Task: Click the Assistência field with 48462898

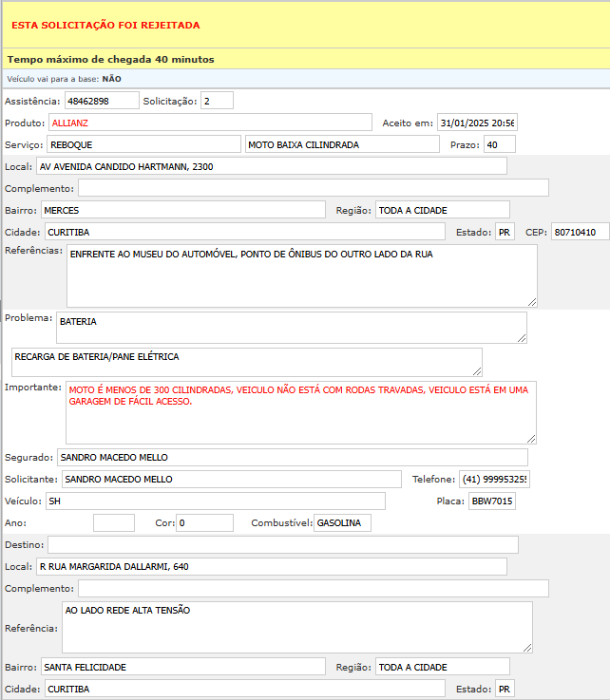Action: point(101,101)
